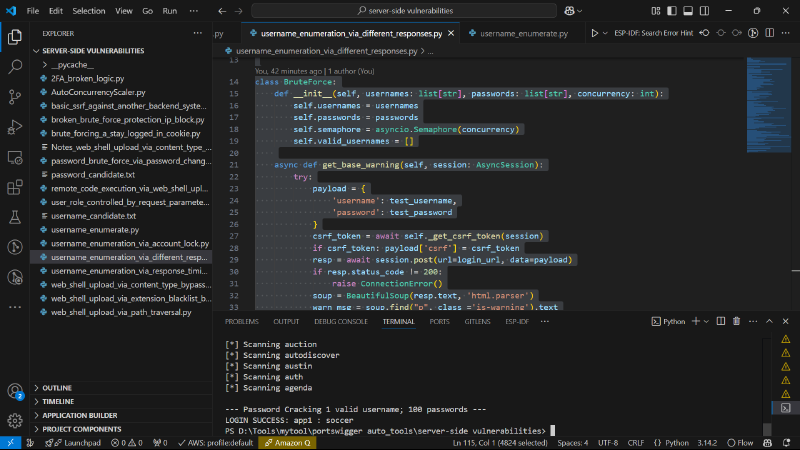
Task: Open the Accounts menu
Action: 15,391
